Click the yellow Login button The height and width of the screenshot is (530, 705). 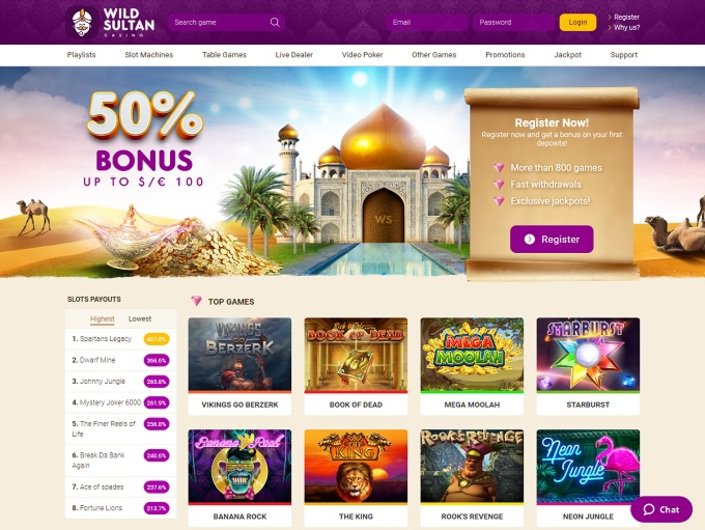pos(578,22)
